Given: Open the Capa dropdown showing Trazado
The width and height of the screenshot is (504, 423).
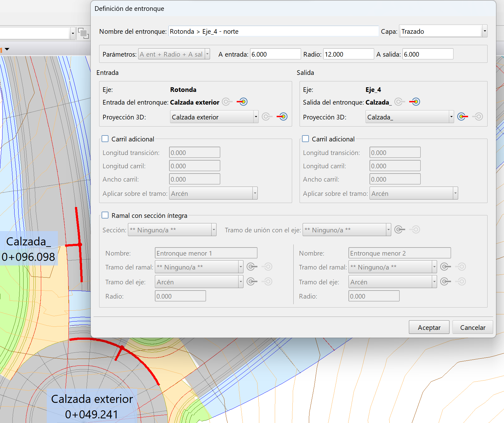Looking at the screenshot, I should tap(484, 31).
